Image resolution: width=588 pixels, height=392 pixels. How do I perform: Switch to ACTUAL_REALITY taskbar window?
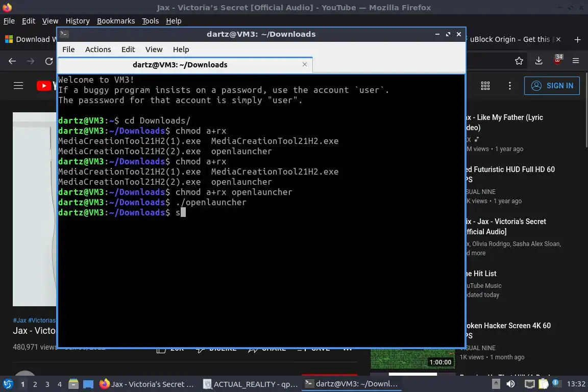(251, 384)
